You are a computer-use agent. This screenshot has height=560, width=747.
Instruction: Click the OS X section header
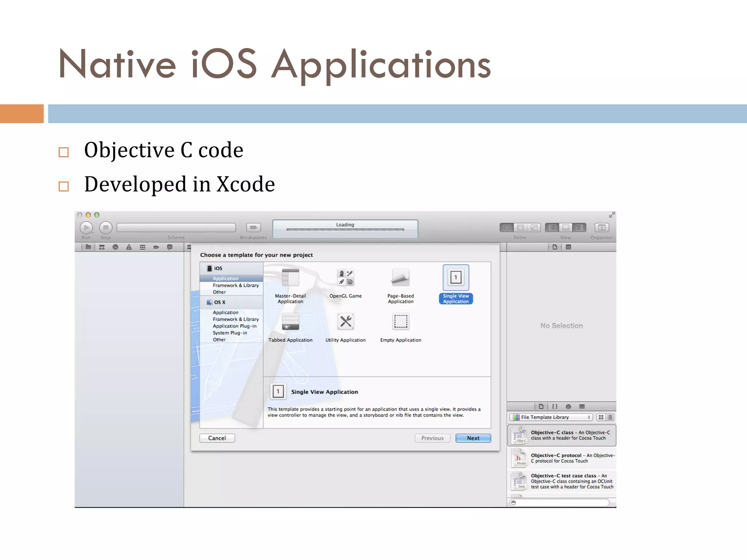tap(231, 302)
